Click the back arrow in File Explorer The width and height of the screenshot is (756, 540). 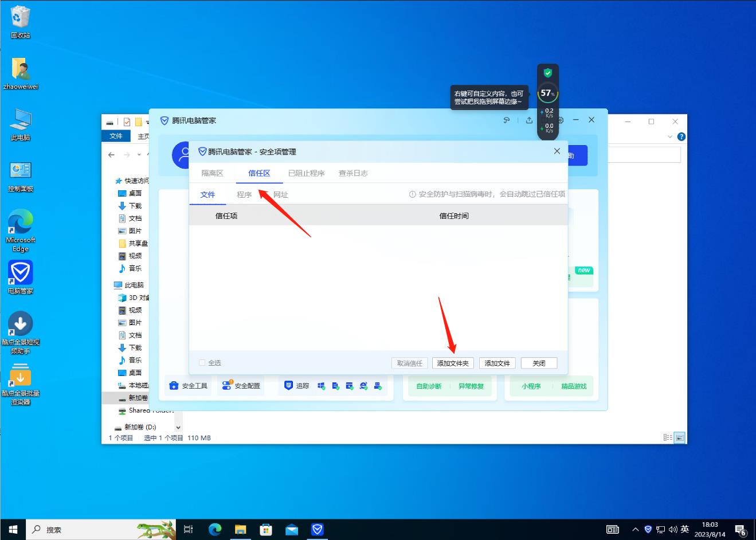[x=111, y=155]
